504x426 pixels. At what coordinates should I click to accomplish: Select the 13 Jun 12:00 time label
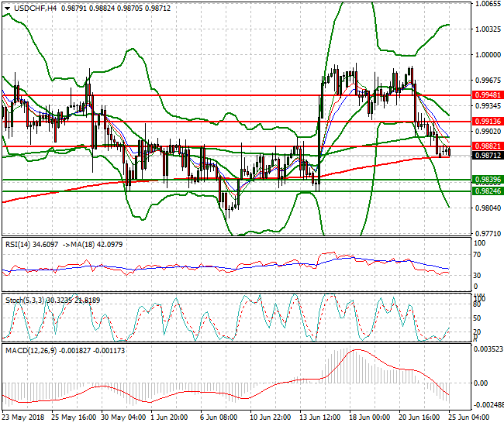pos(320,417)
